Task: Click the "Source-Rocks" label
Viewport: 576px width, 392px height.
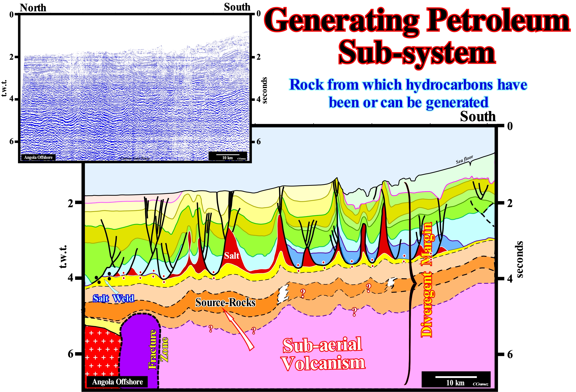Action: tap(225, 302)
